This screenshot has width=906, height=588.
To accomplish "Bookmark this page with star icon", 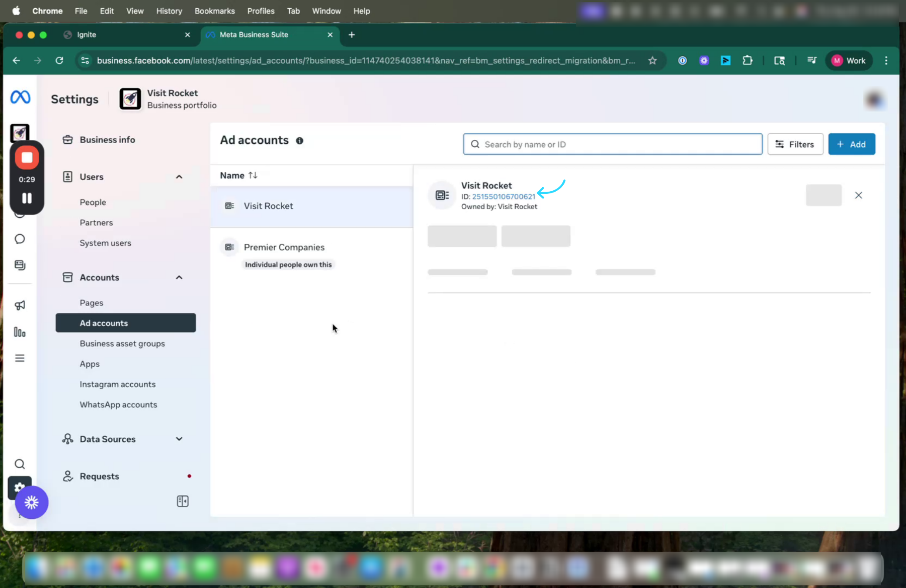I will click(652, 61).
